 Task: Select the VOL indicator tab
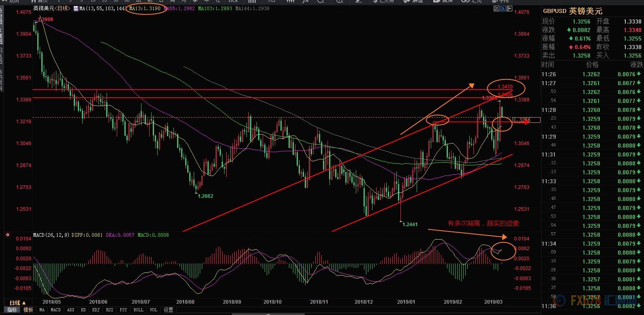click(x=153, y=310)
